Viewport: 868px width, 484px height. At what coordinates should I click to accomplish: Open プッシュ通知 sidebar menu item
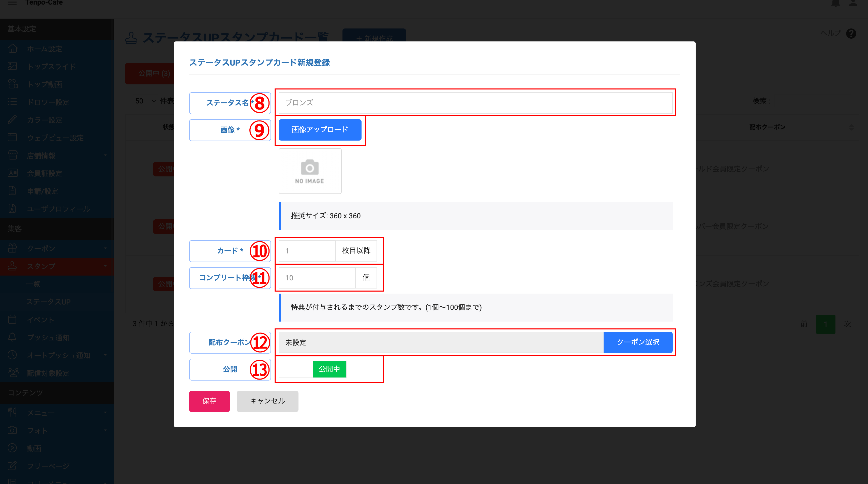[x=57, y=338]
